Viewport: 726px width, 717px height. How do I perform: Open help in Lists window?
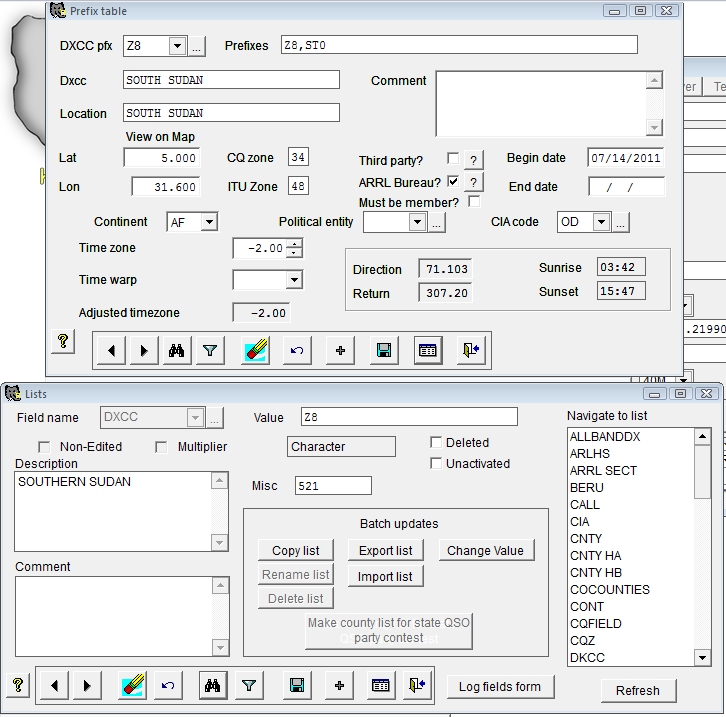(x=18, y=685)
